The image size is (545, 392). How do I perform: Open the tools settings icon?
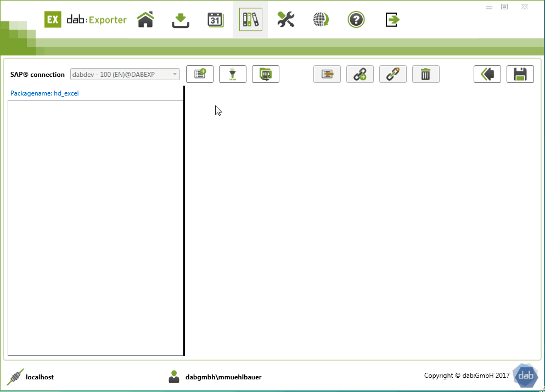(x=286, y=19)
